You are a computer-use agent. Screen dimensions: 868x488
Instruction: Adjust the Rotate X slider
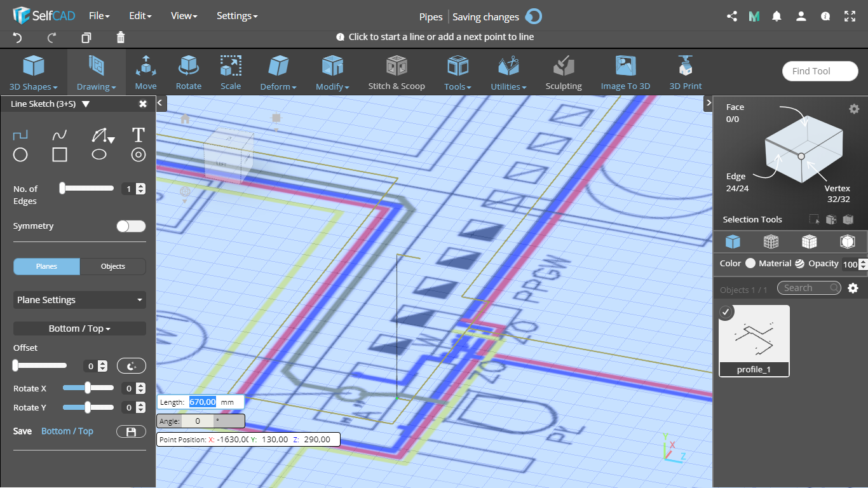coord(88,388)
